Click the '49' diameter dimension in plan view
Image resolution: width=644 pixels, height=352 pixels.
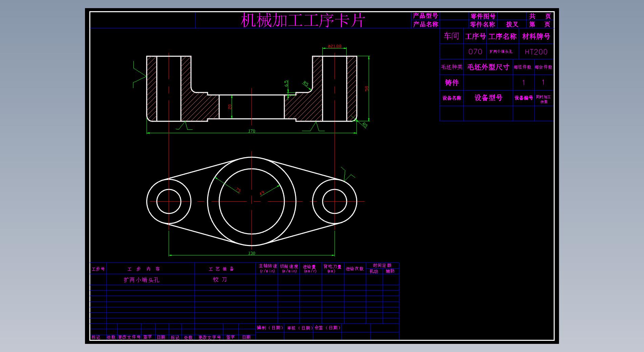[262, 193]
